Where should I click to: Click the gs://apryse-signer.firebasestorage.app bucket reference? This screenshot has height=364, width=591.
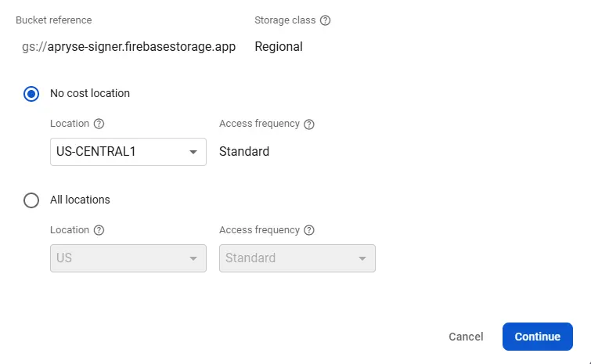point(128,47)
